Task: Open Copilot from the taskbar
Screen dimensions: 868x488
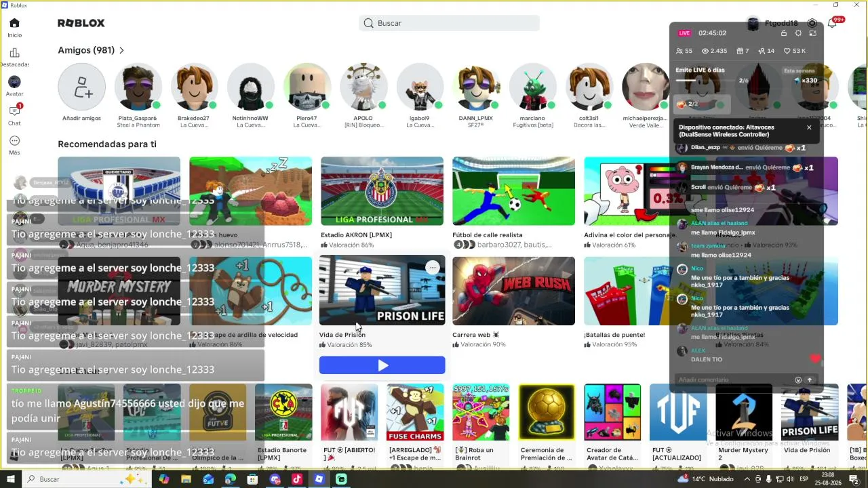Action: point(163,479)
